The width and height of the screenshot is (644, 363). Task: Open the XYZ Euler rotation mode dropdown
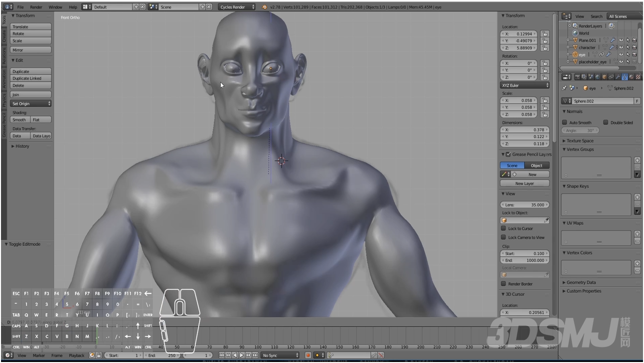525,85
